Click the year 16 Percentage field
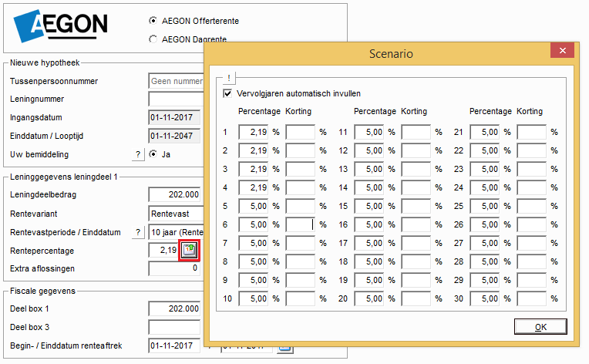Image resolution: width=589 pixels, height=364 pixels. coord(369,224)
